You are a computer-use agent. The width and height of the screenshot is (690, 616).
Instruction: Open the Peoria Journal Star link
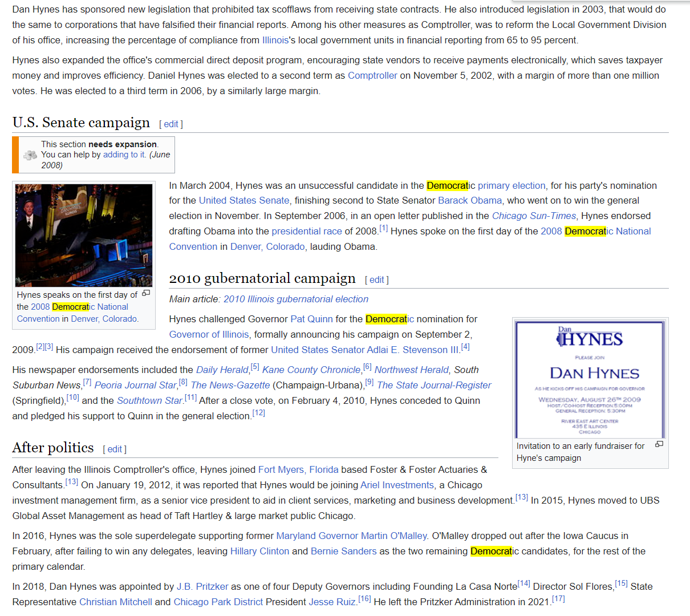(x=136, y=385)
